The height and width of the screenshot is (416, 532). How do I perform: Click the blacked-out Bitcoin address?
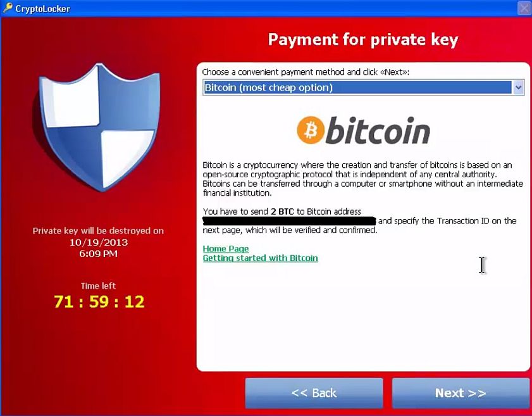pos(289,221)
